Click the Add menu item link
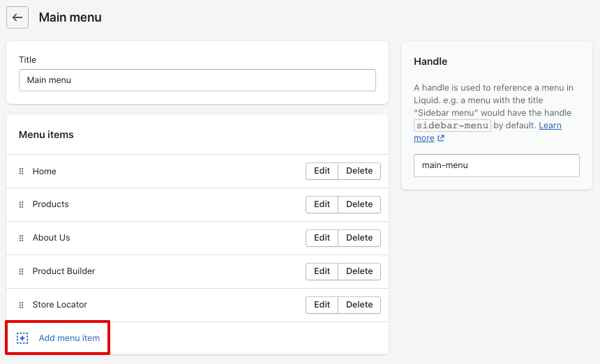600x364 pixels. pyautogui.click(x=69, y=338)
